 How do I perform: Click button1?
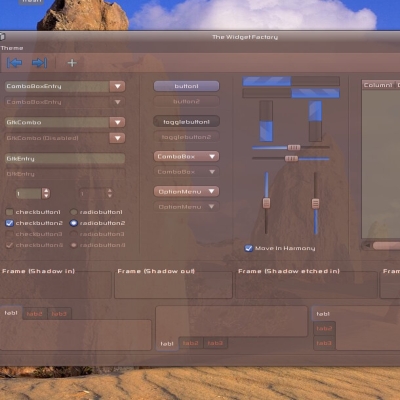(186, 86)
